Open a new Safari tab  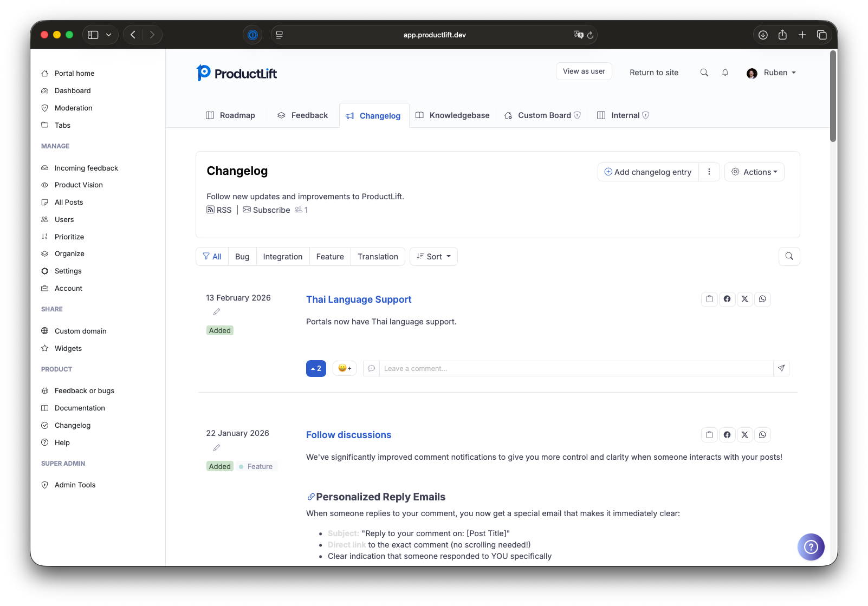click(802, 35)
